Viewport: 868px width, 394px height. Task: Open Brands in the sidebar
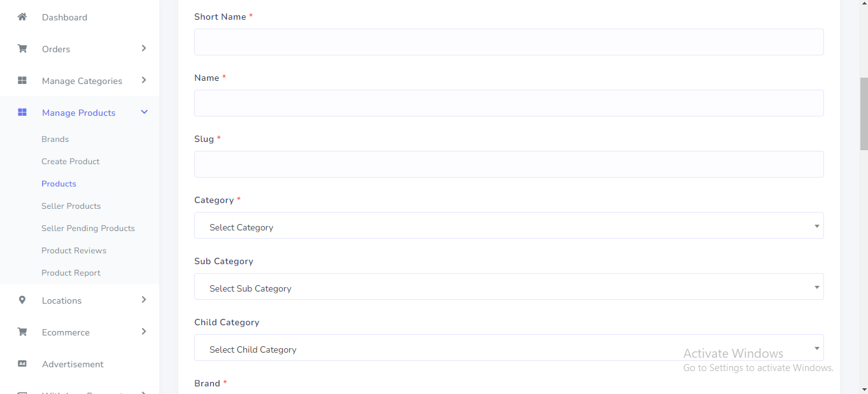pyautogui.click(x=55, y=139)
